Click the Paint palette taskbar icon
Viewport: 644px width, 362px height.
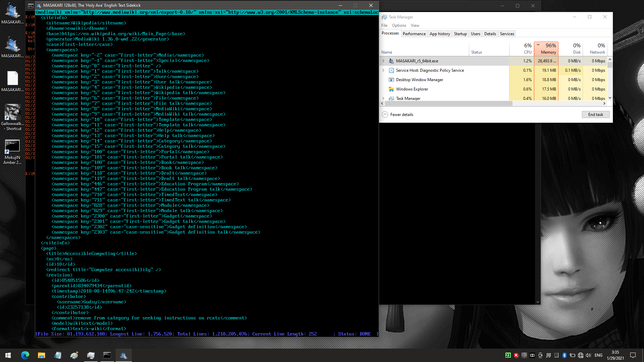point(74,355)
